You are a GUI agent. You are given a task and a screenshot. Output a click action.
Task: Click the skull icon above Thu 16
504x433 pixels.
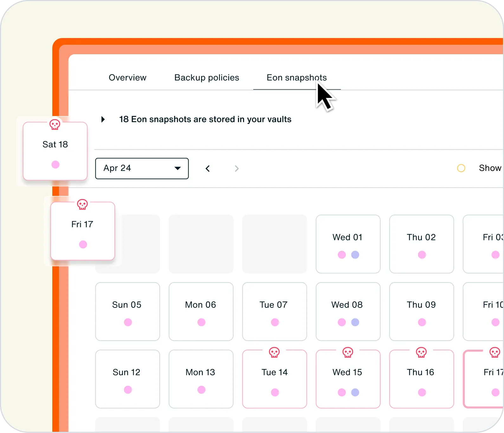coord(421,352)
